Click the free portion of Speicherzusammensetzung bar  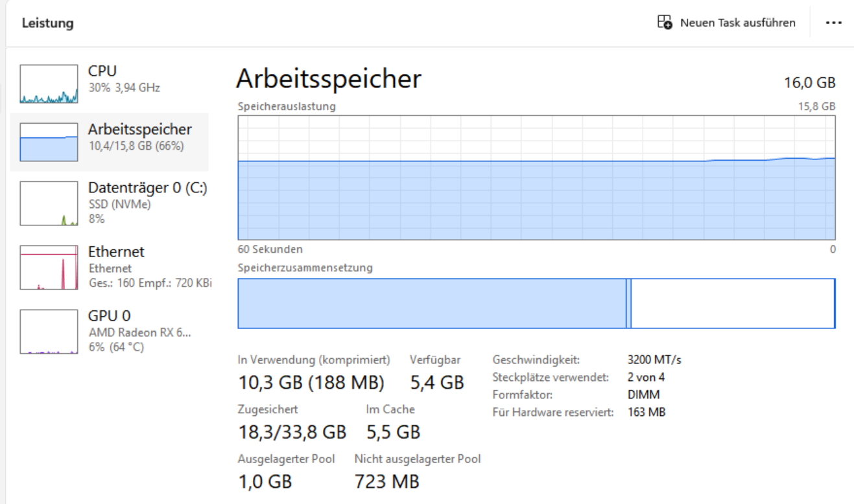click(732, 303)
